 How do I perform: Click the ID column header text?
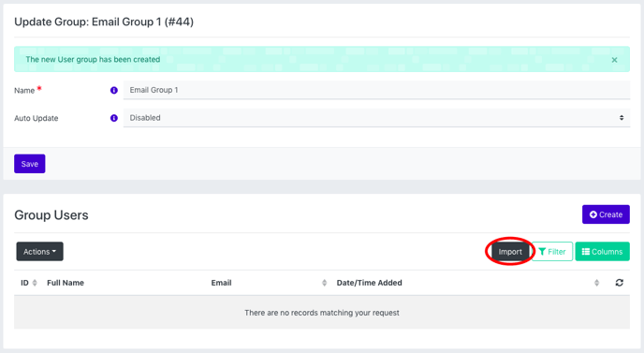click(24, 283)
